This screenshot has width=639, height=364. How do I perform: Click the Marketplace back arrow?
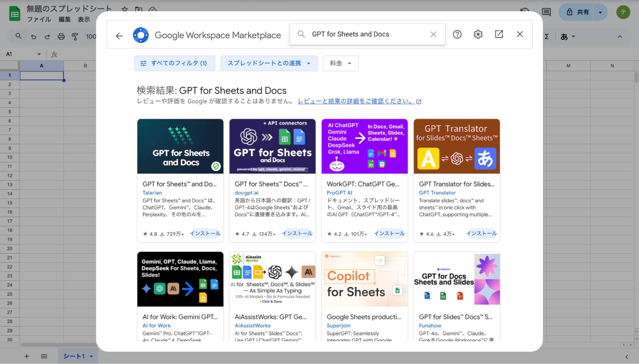119,36
